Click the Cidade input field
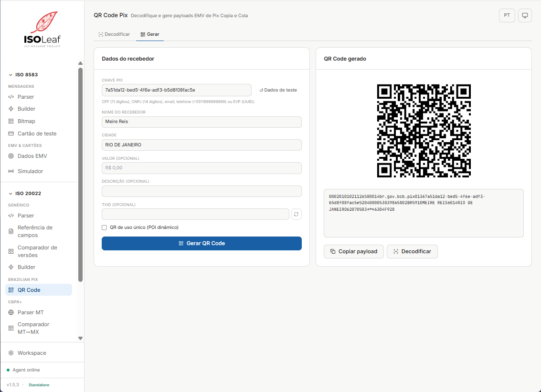 coord(202,145)
